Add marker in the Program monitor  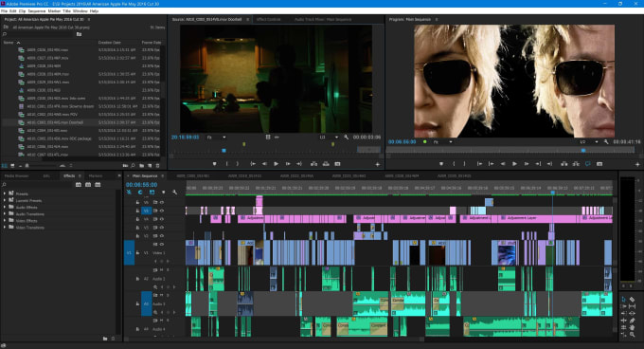coord(441,164)
